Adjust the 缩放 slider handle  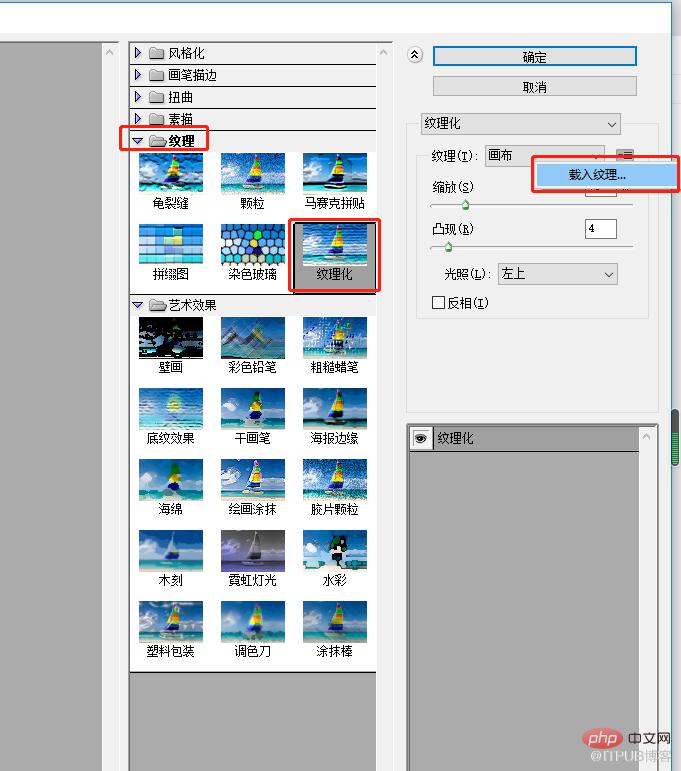coord(465,205)
